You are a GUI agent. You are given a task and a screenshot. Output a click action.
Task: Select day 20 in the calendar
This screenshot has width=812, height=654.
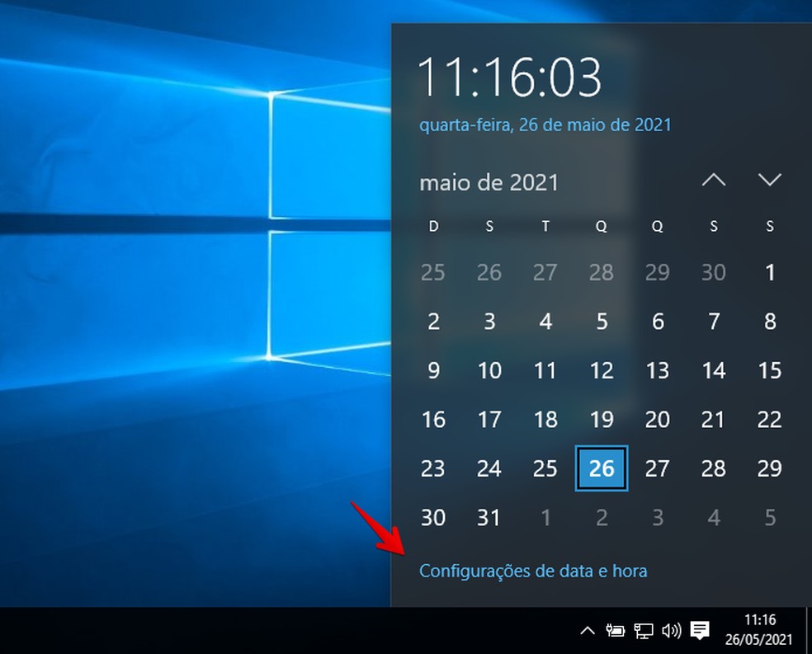pos(658,419)
